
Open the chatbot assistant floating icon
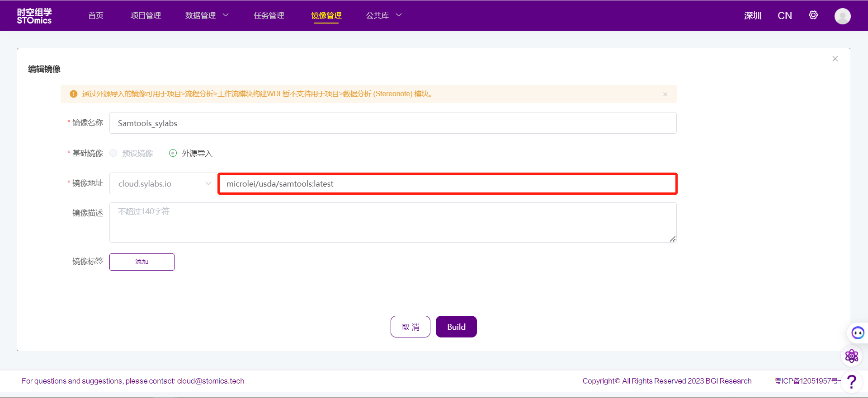pos(857,333)
